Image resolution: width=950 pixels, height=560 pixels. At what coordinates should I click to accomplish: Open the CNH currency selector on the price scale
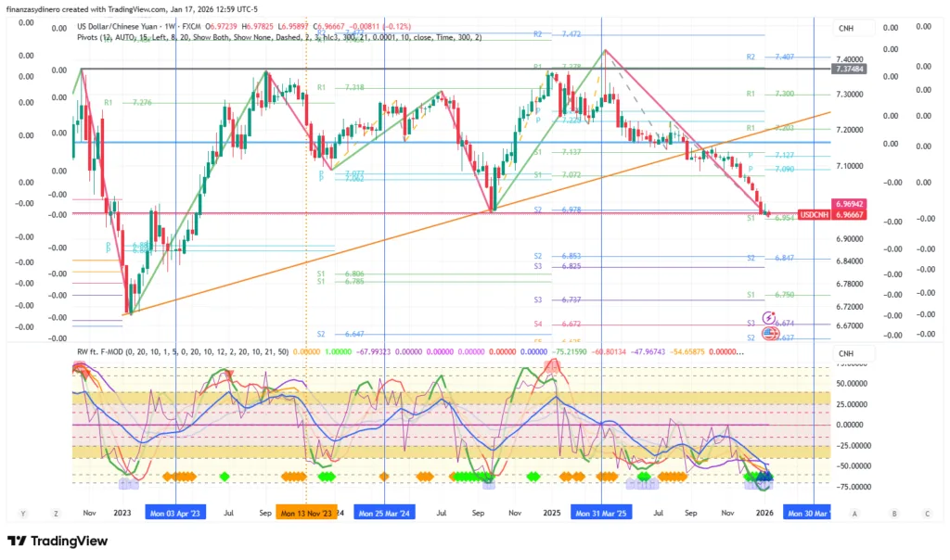[845, 29]
